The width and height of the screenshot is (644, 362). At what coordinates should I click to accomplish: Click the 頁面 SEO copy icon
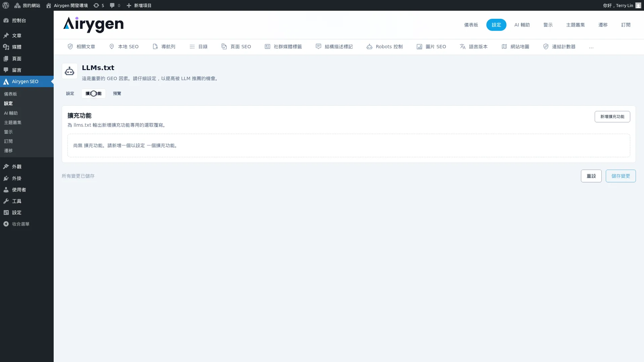click(224, 47)
